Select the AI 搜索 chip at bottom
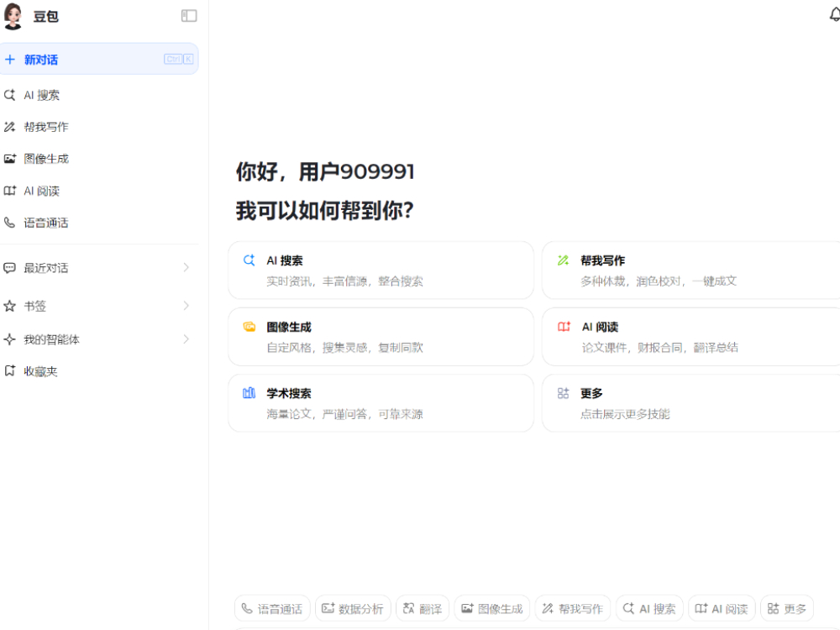This screenshot has height=630, width=840. pos(649,608)
